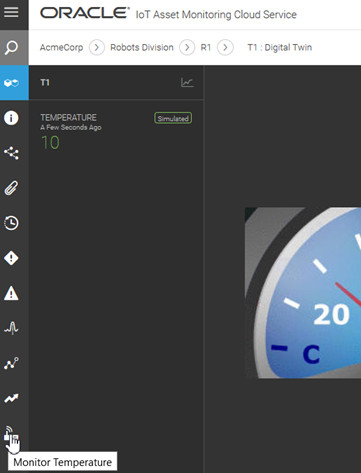Click the TEMPERATURE sensor label
This screenshot has height=473, width=361.
coord(68,117)
